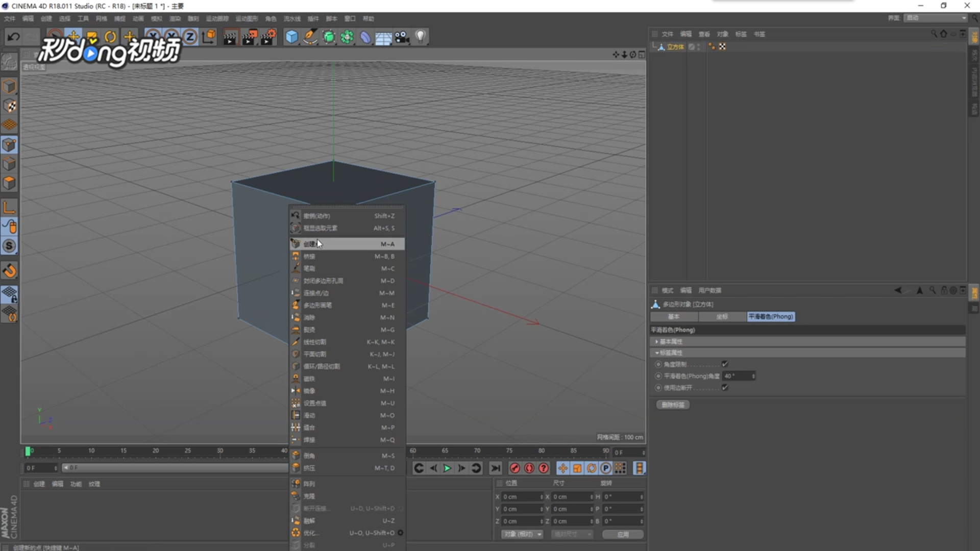
Task: Choose 桥接 (M~B) in the context menu
Action: (x=347, y=256)
